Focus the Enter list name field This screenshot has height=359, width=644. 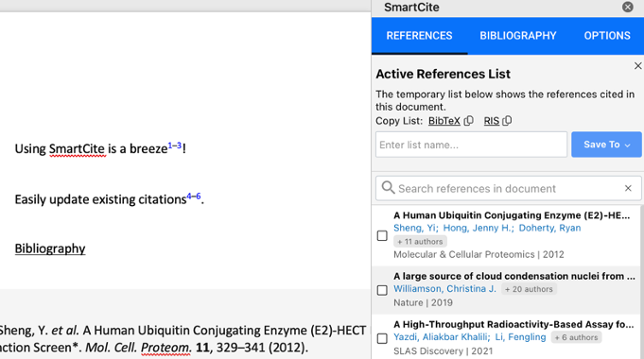(471, 145)
